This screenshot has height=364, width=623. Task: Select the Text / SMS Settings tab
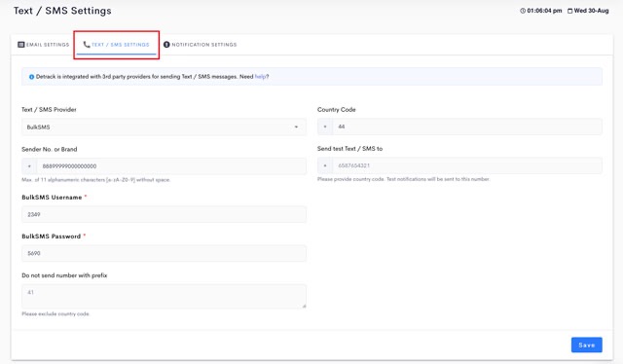117,45
